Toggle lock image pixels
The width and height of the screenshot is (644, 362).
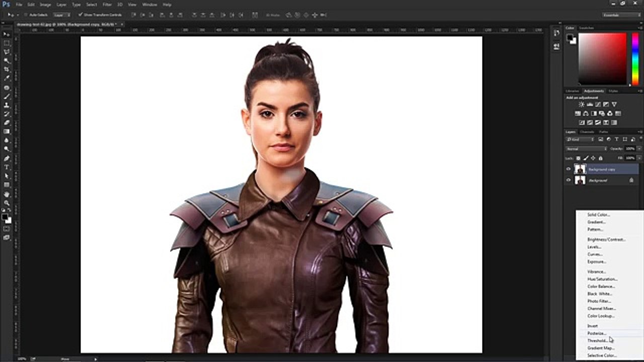pos(585,158)
